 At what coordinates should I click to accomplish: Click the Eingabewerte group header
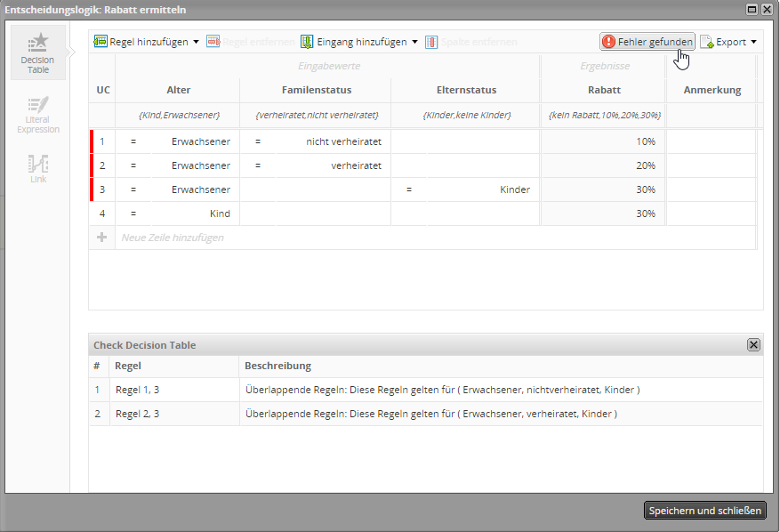(329, 66)
